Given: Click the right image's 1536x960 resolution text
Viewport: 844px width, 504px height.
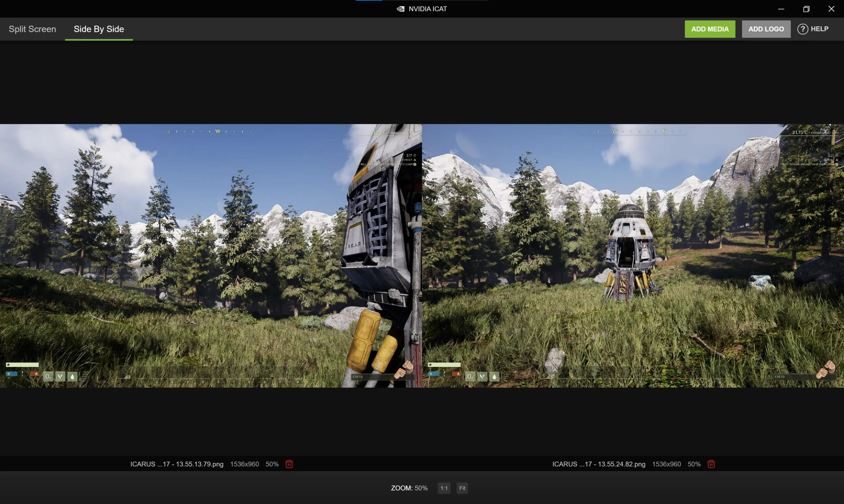Looking at the screenshot, I should [666, 464].
